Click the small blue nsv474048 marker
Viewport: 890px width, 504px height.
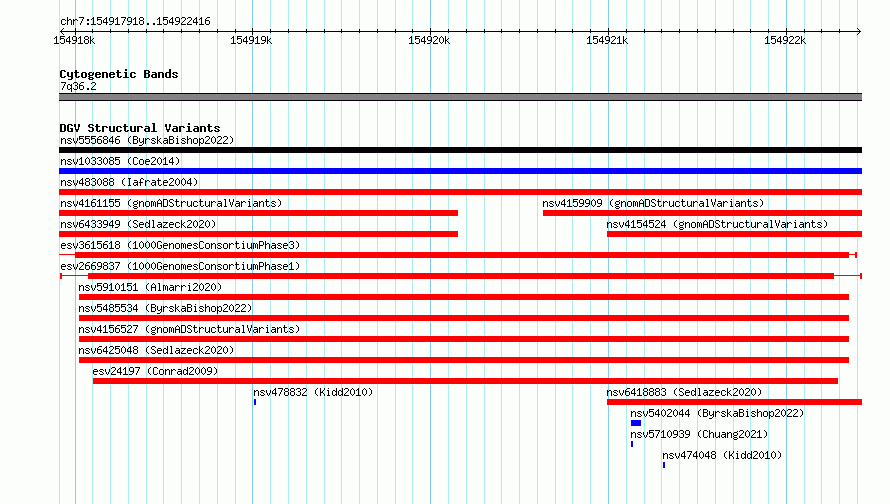click(x=664, y=465)
